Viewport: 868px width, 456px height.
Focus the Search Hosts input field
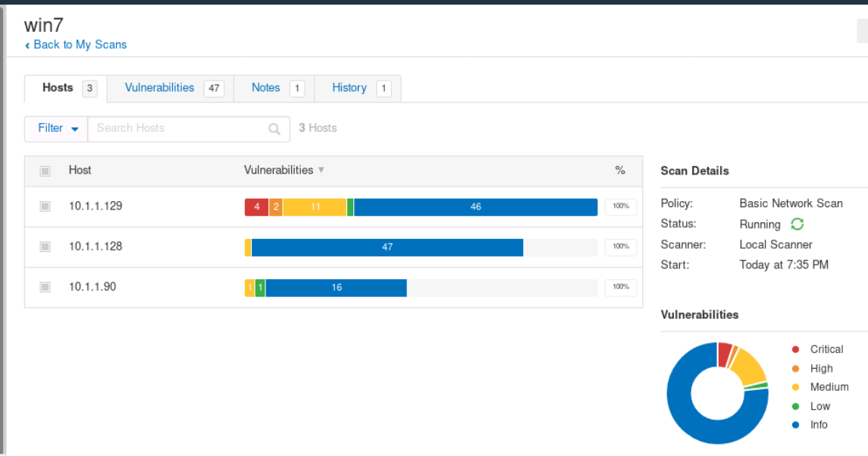click(177, 128)
